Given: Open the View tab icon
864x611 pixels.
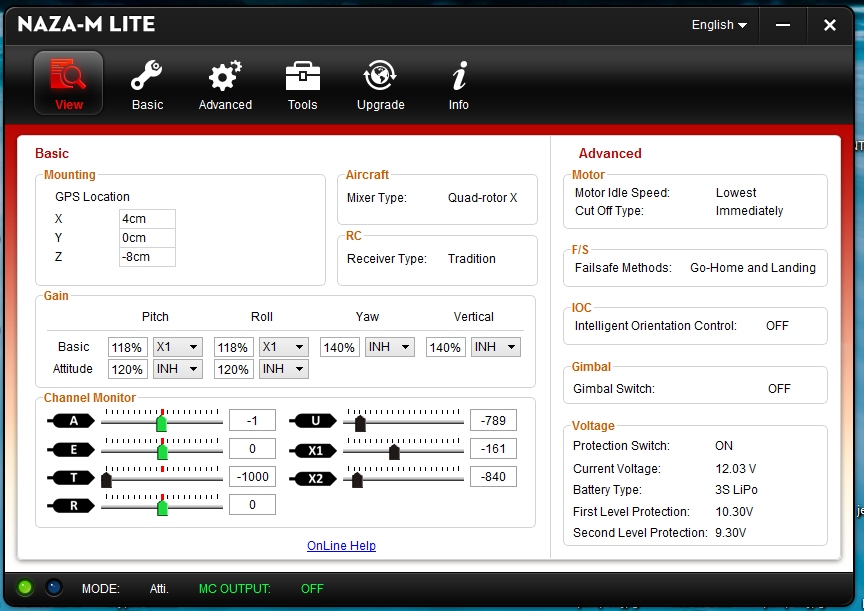Looking at the screenshot, I should [x=68, y=83].
